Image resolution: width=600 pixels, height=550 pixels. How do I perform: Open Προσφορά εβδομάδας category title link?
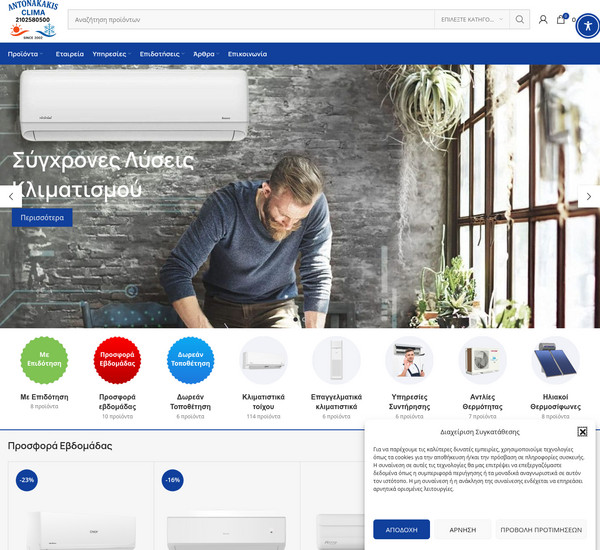(117, 401)
